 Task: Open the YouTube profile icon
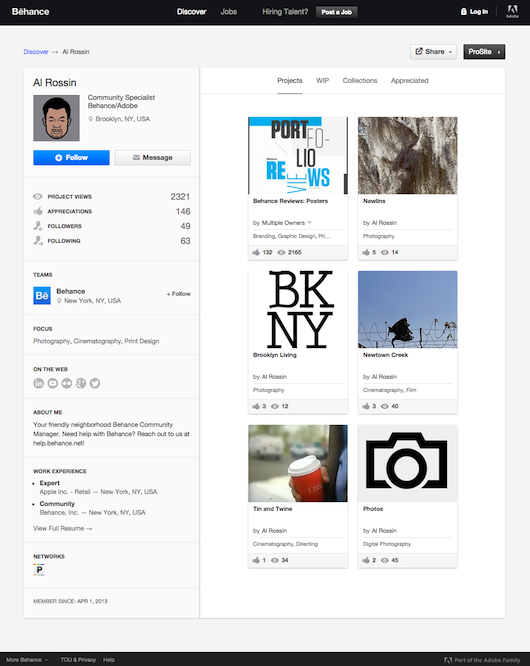click(53, 383)
